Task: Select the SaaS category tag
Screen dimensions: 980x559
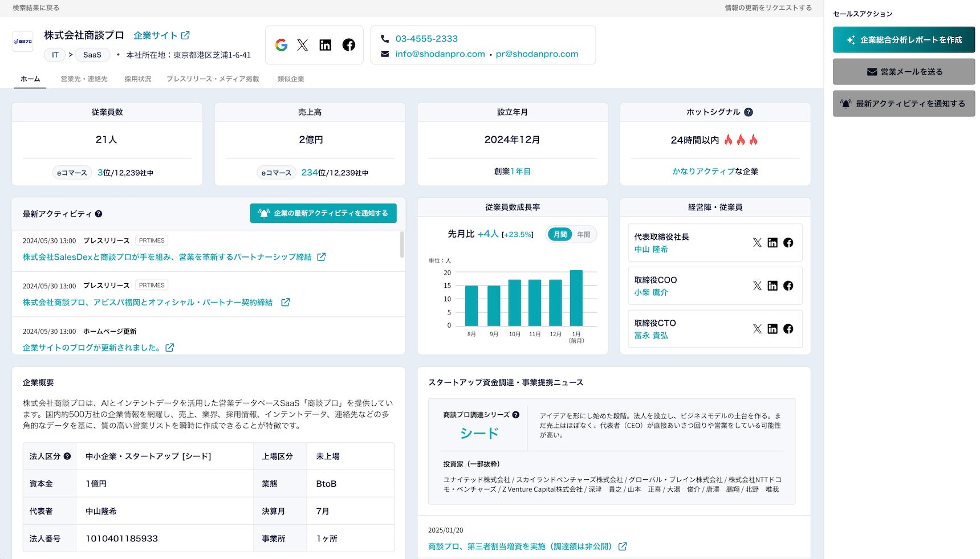Action: 92,55
